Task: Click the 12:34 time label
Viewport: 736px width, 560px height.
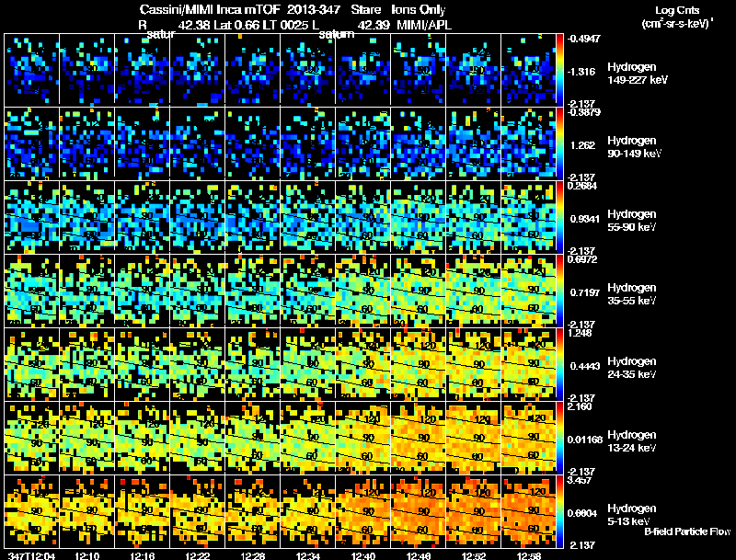Action: [308, 555]
